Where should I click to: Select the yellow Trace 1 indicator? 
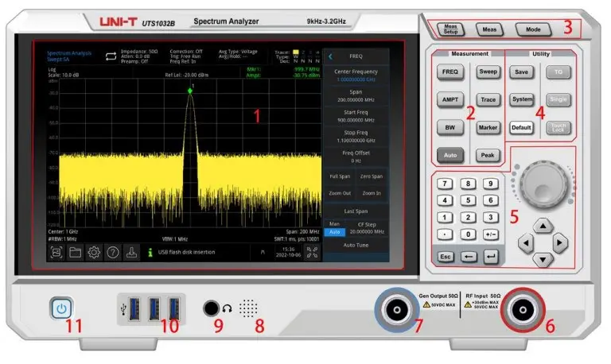pos(296,52)
